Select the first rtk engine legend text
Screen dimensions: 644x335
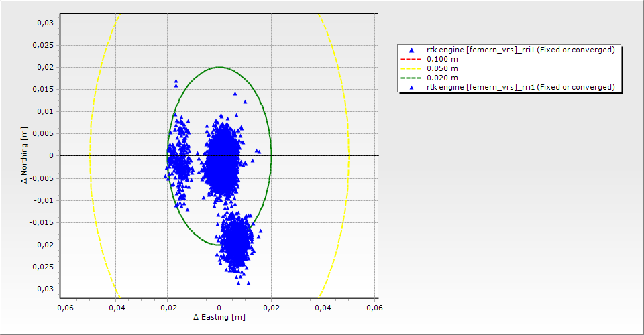521,50
